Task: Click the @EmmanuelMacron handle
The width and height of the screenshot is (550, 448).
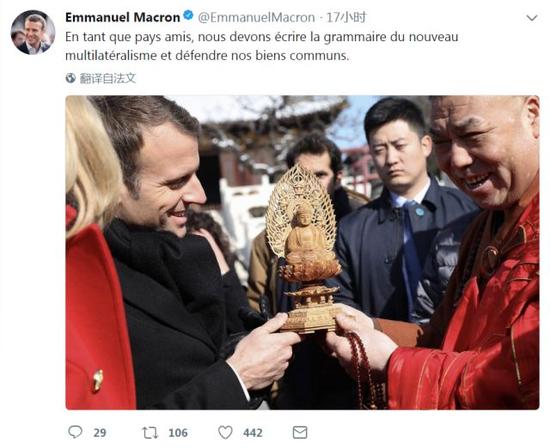Action: pos(256,17)
